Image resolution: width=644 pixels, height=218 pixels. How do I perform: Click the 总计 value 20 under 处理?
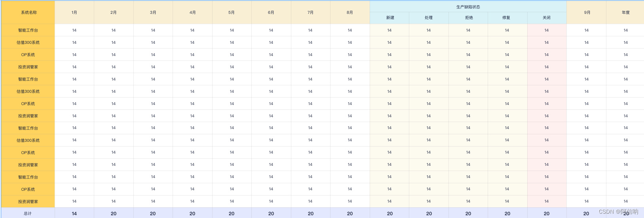(429, 213)
